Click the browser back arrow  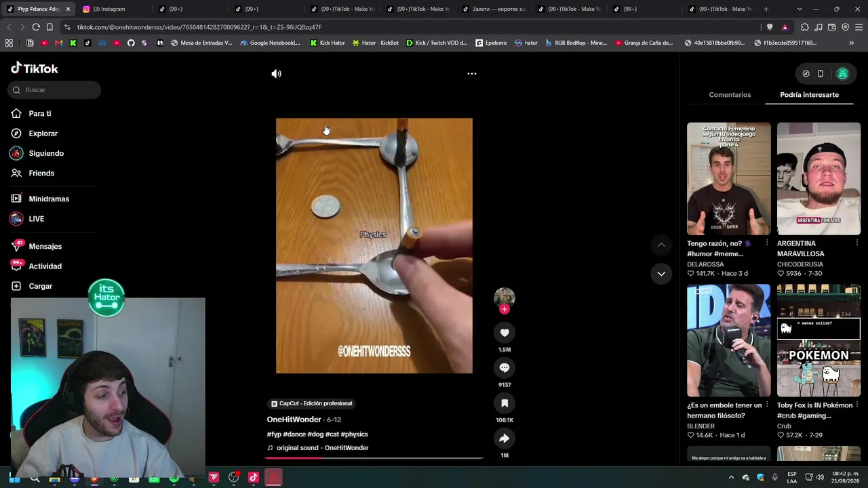coord(9,27)
